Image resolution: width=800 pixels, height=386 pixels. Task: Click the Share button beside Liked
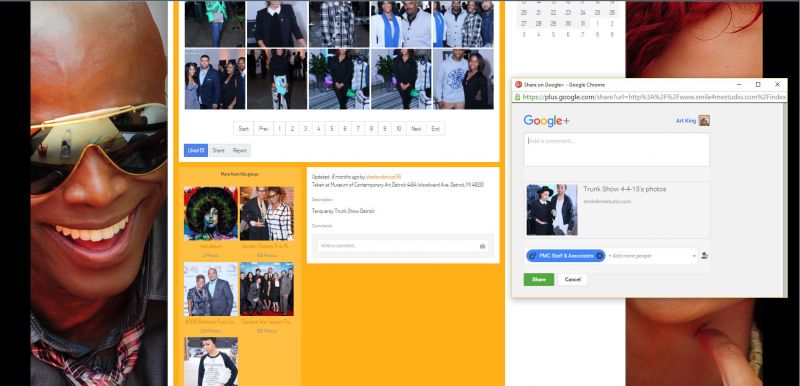(218, 150)
